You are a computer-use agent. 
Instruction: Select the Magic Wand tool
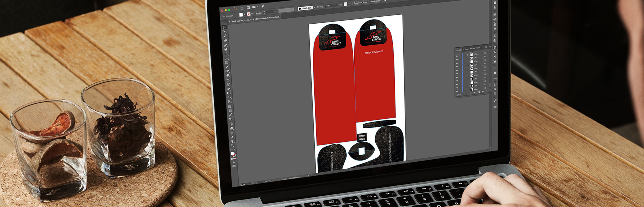pyautogui.click(x=225, y=36)
